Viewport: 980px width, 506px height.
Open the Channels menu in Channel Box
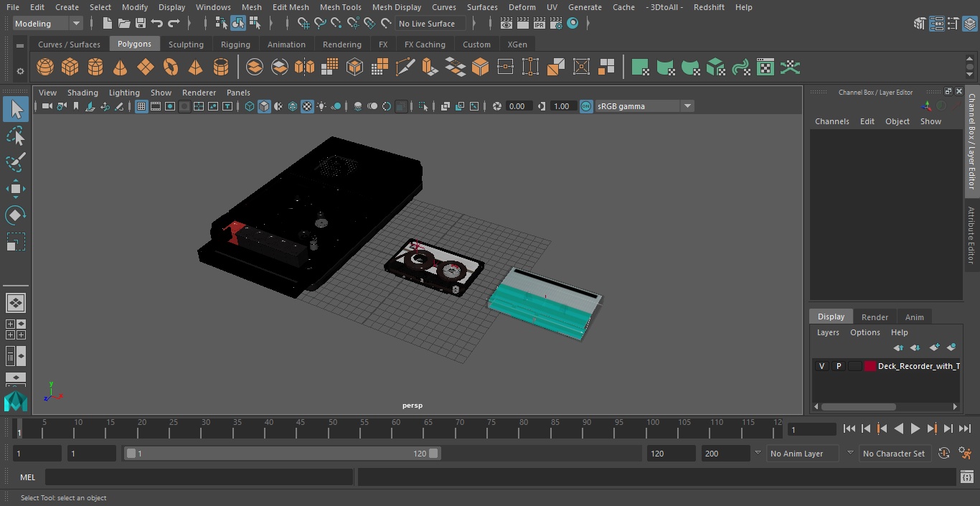tap(831, 121)
